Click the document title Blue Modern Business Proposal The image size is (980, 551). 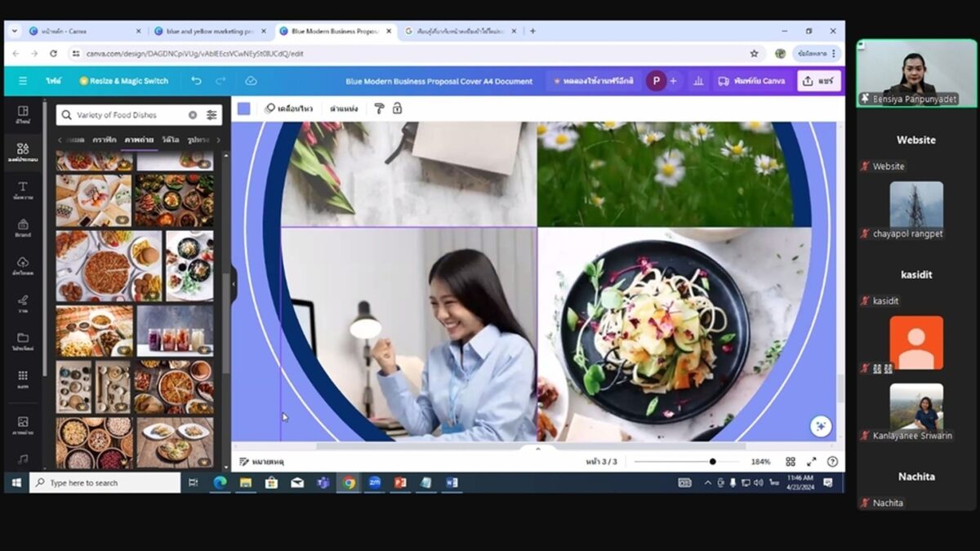(x=439, y=81)
